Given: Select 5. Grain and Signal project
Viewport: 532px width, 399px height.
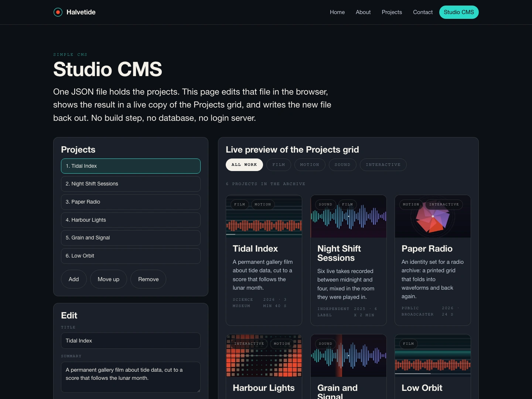Looking at the screenshot, I should [x=131, y=238].
